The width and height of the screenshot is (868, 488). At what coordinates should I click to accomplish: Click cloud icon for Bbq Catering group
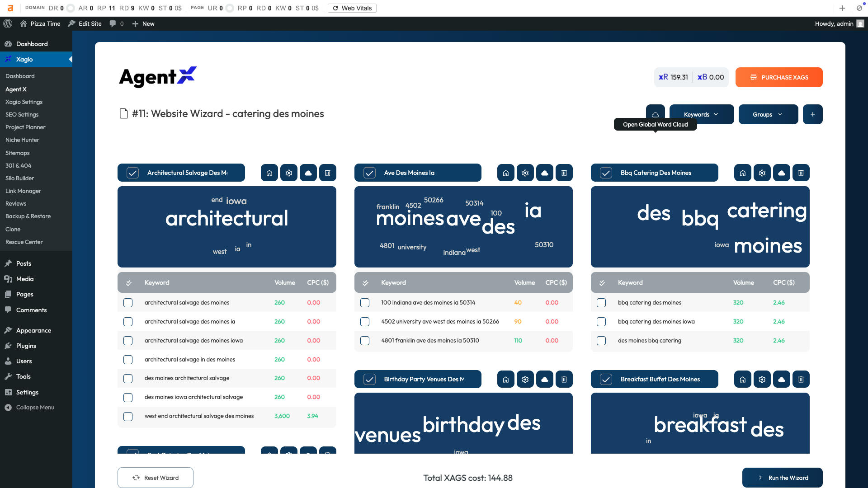pyautogui.click(x=782, y=173)
